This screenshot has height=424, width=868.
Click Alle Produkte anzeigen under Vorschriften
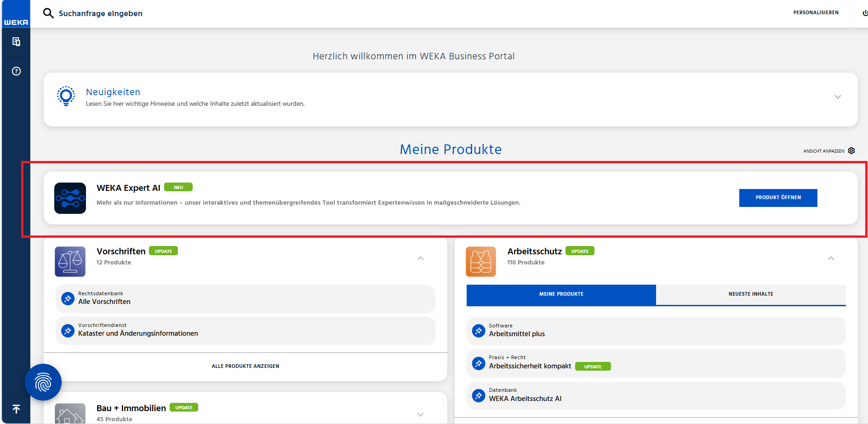pos(246,367)
